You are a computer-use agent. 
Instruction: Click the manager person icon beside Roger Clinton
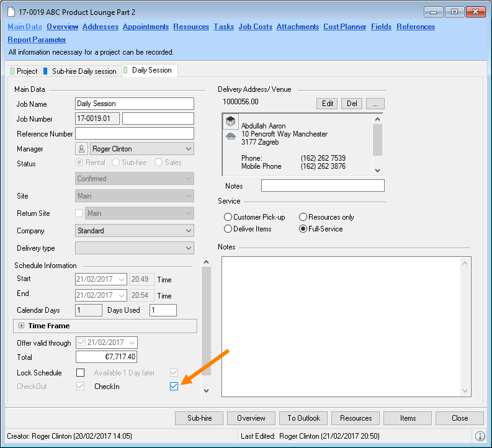tap(81, 149)
